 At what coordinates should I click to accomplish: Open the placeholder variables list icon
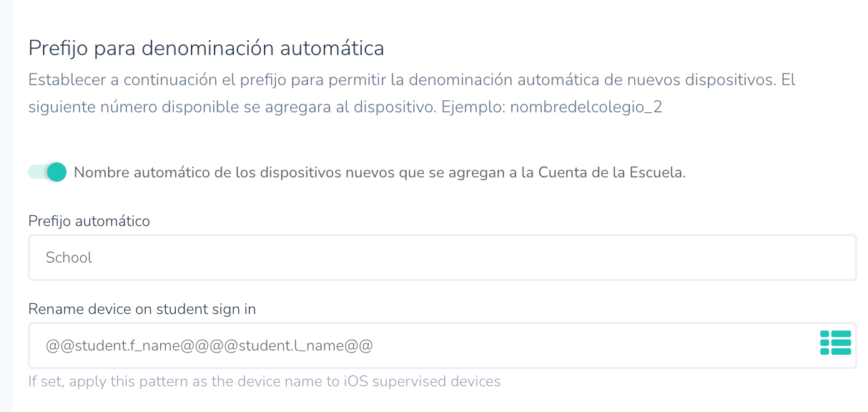click(x=835, y=343)
